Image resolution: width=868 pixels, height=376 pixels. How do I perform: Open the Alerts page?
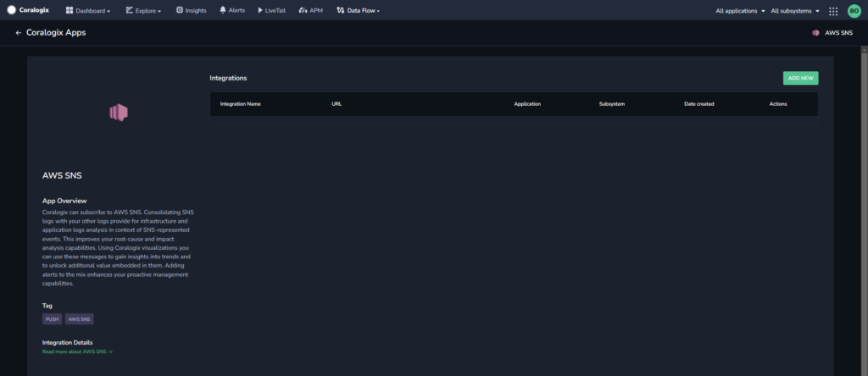(x=232, y=10)
